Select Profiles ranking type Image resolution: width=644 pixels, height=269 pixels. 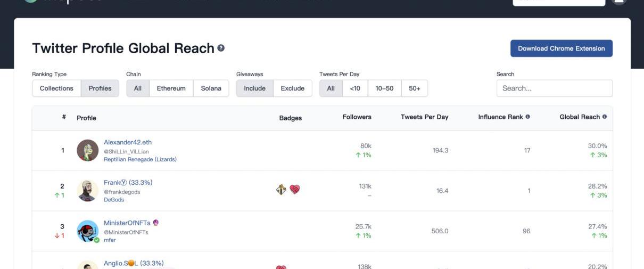click(100, 88)
